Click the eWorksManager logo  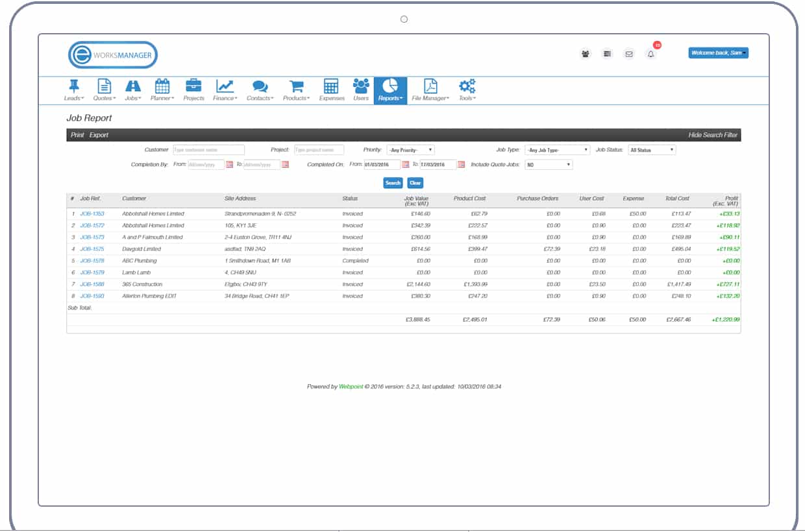tap(113, 55)
